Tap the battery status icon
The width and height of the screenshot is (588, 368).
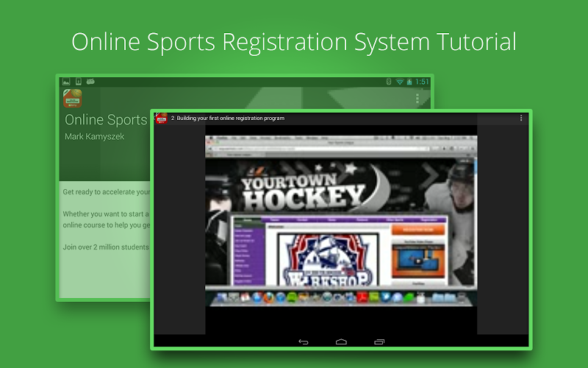point(409,82)
